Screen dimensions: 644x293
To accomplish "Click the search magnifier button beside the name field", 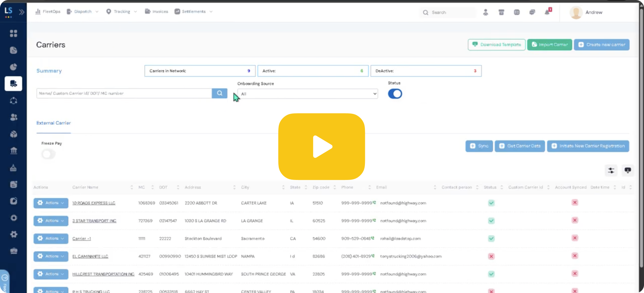I will click(x=220, y=93).
